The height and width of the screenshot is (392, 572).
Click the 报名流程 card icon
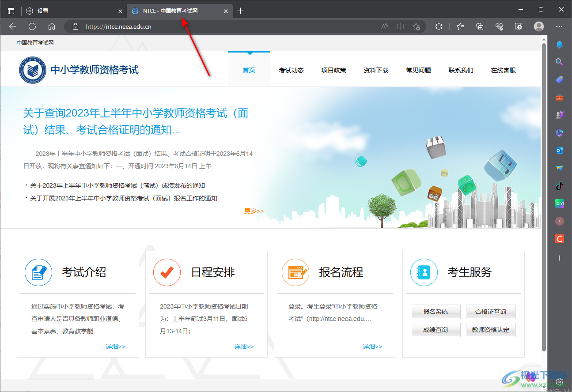coord(295,272)
